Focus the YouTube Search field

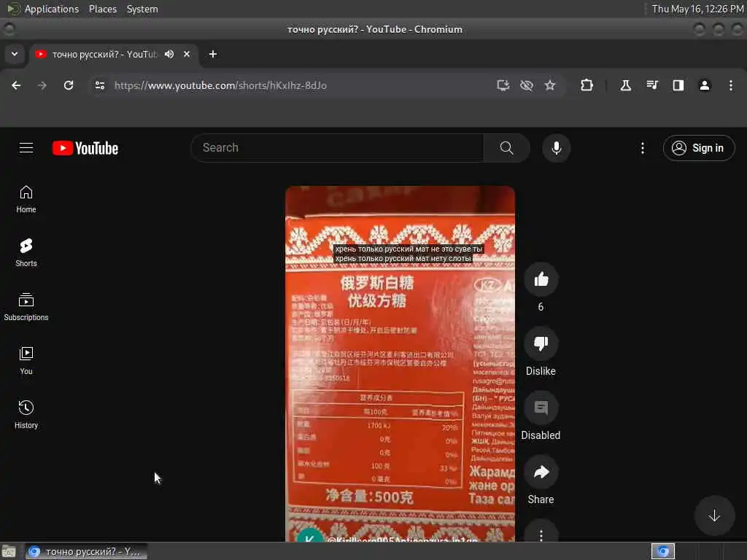tap(337, 148)
